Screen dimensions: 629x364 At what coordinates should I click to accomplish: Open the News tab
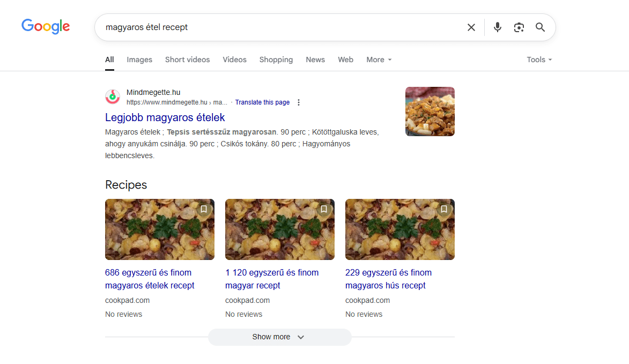pos(315,60)
